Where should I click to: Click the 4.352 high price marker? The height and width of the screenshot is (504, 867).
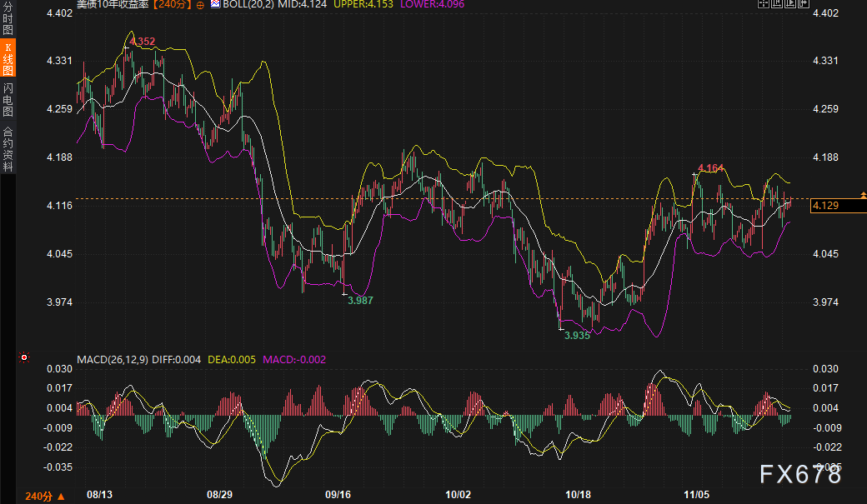143,42
